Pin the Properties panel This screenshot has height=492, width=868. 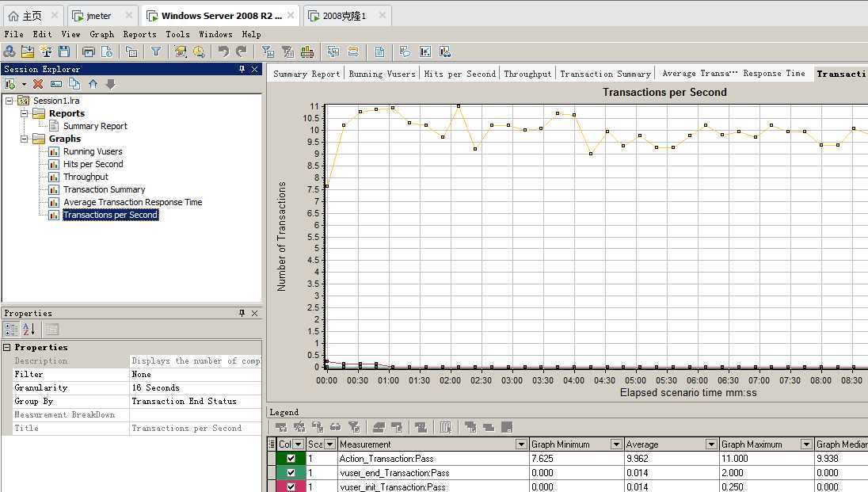(x=242, y=313)
